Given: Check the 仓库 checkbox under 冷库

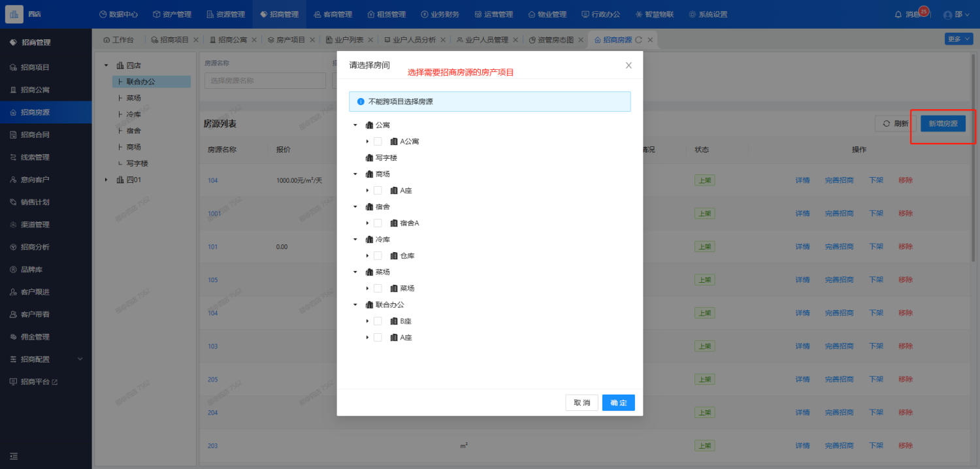Looking at the screenshot, I should coord(378,256).
